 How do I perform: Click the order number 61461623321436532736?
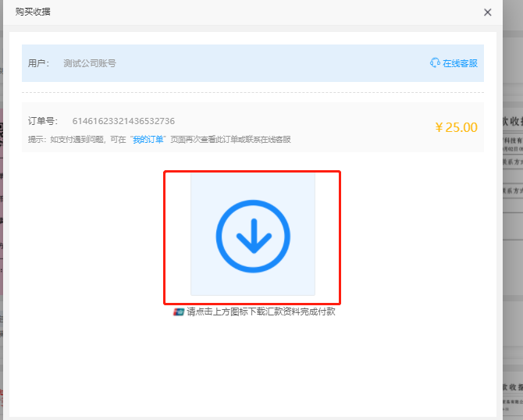123,121
